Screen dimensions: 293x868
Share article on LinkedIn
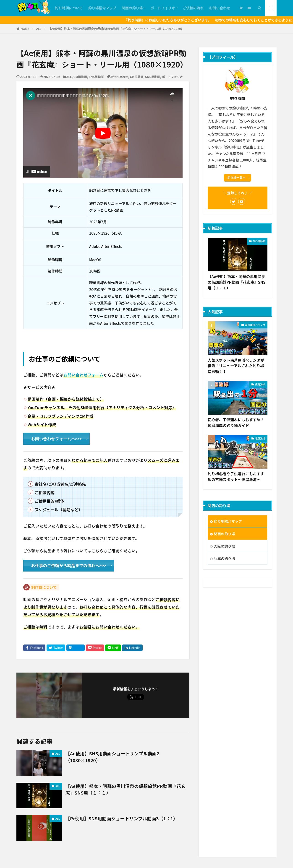point(132,648)
